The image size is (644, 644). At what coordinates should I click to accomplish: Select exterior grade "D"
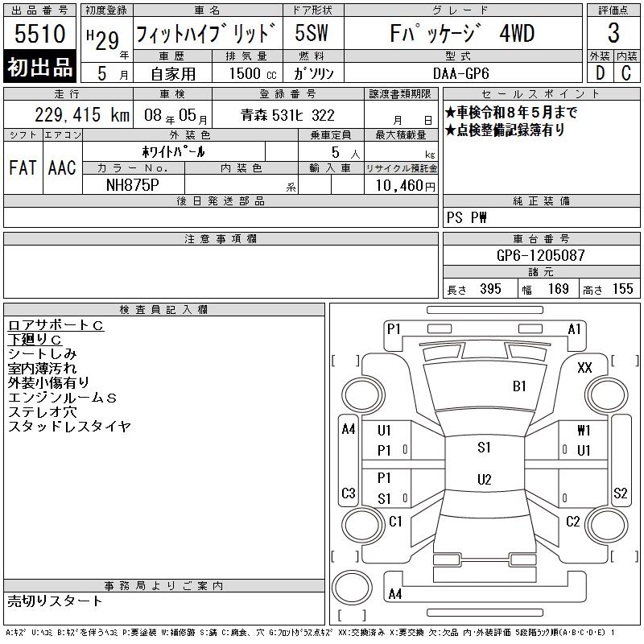tap(600, 73)
